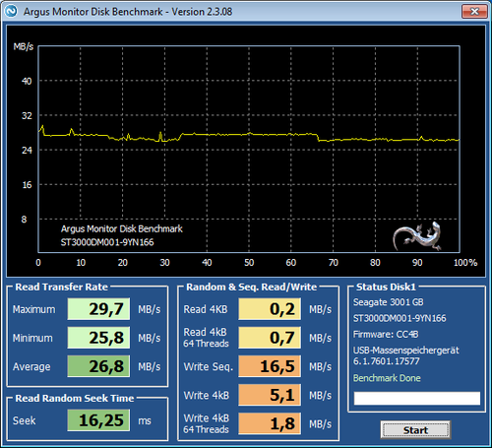Click the 100% label on graph axis
Viewport: 492px width, 448px height.
tap(465, 263)
